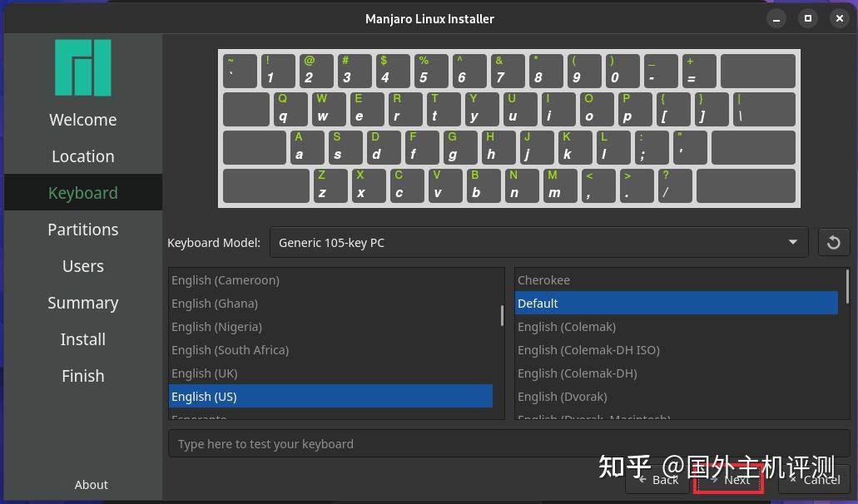
Task: Open the About dialog
Action: [x=91, y=484]
